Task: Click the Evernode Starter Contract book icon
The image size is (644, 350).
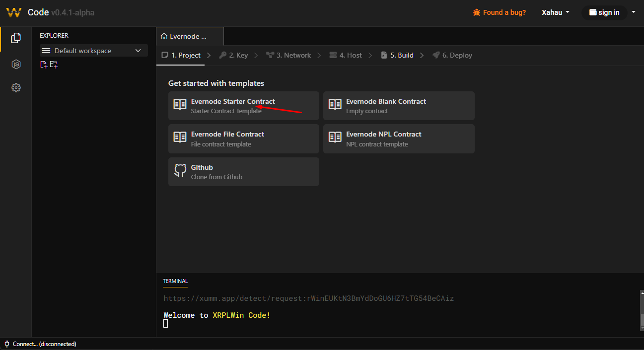Action: point(180,104)
